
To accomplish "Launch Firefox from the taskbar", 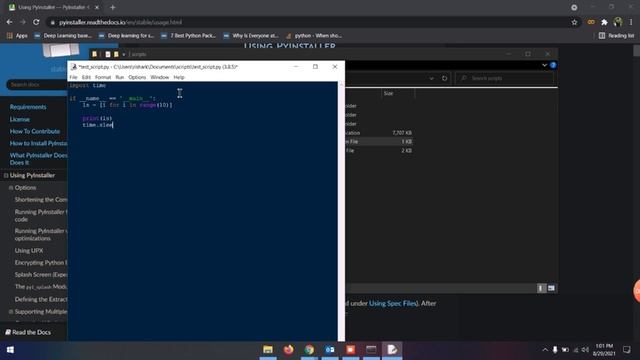I will pyautogui.click(x=289, y=350).
